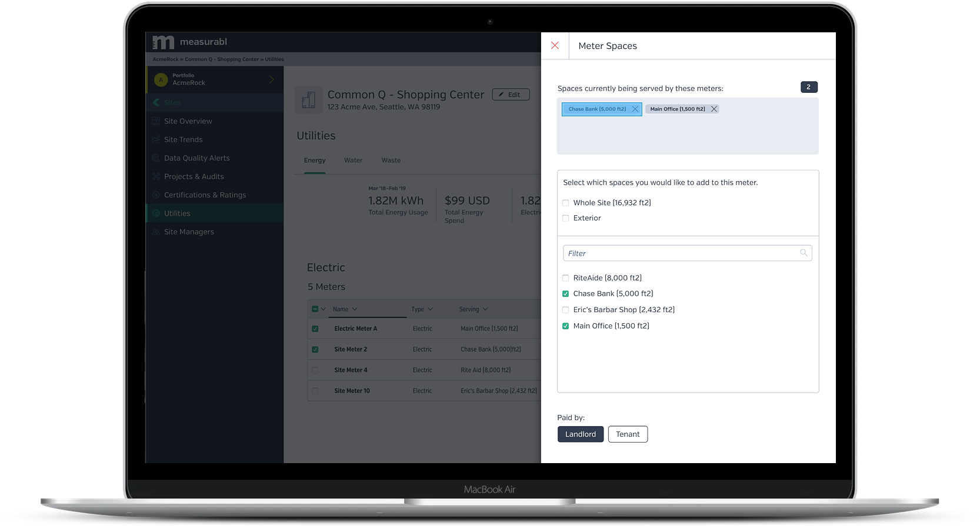
Task: Uncheck Site Meter 2 row checkbox
Action: click(x=315, y=349)
